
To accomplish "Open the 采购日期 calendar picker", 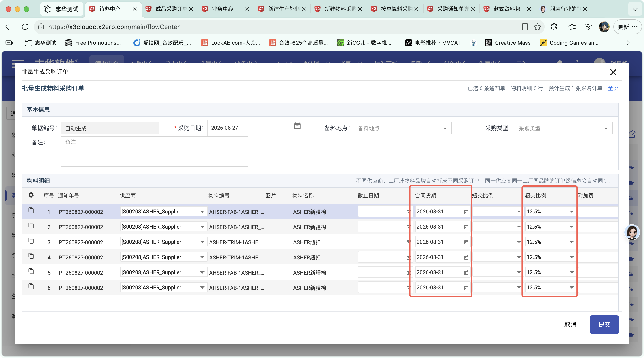I will tap(297, 126).
